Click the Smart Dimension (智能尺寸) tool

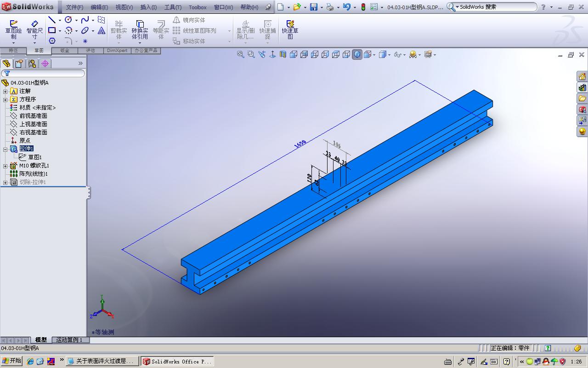click(x=34, y=29)
